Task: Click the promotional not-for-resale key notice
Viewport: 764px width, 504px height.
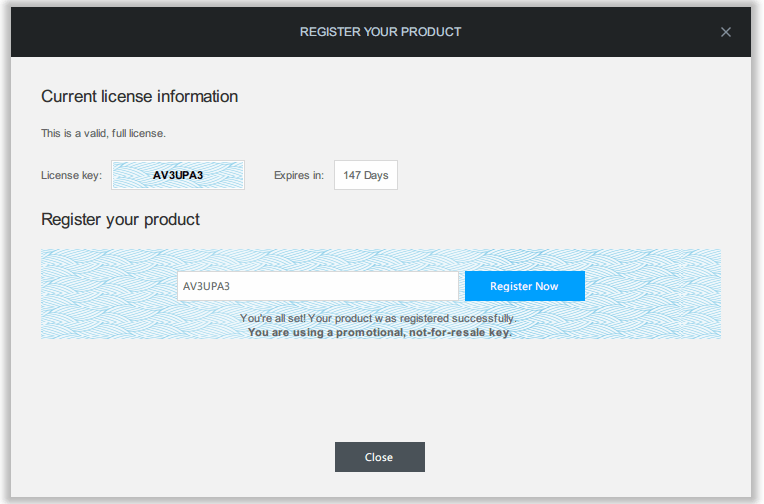Action: pyautogui.click(x=380, y=332)
